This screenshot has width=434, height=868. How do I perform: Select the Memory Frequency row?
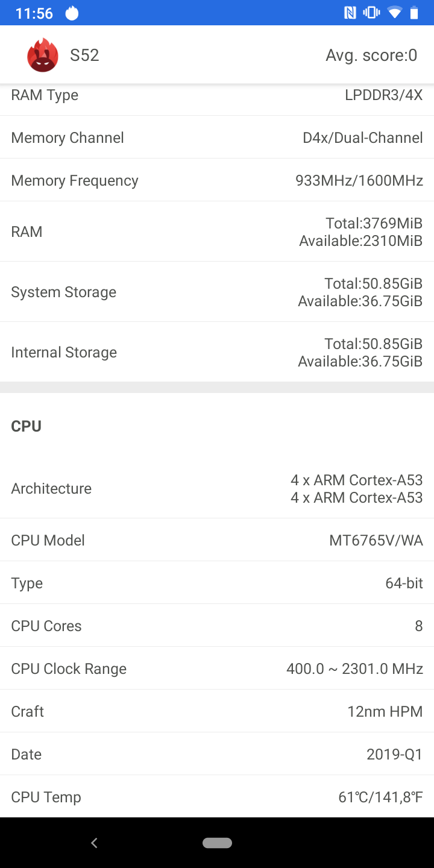(217, 180)
